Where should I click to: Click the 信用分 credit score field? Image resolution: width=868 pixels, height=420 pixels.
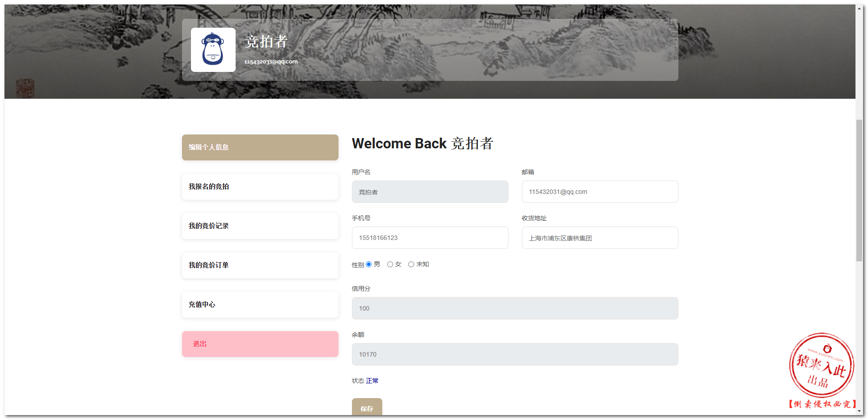click(515, 308)
